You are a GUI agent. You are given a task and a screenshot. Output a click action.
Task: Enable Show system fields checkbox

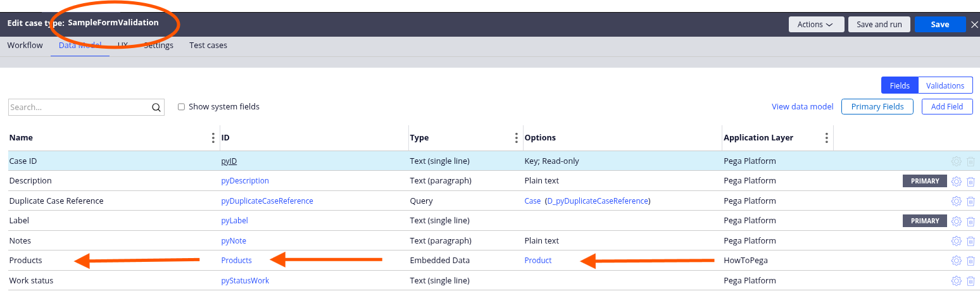point(181,107)
